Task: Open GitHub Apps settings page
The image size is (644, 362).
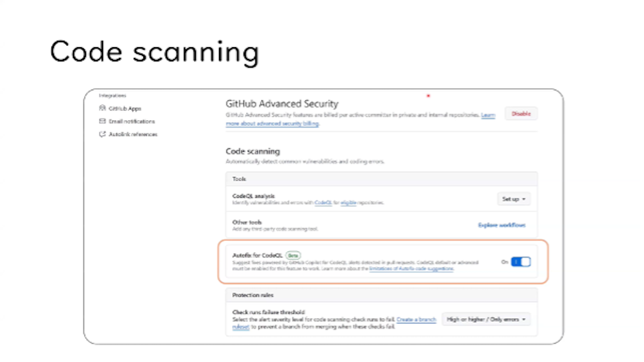Action: [x=125, y=108]
